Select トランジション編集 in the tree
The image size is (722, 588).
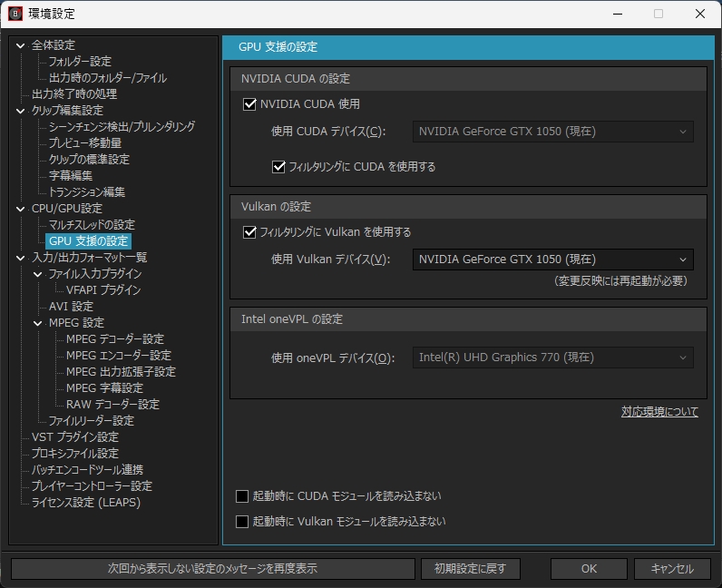coord(87,192)
